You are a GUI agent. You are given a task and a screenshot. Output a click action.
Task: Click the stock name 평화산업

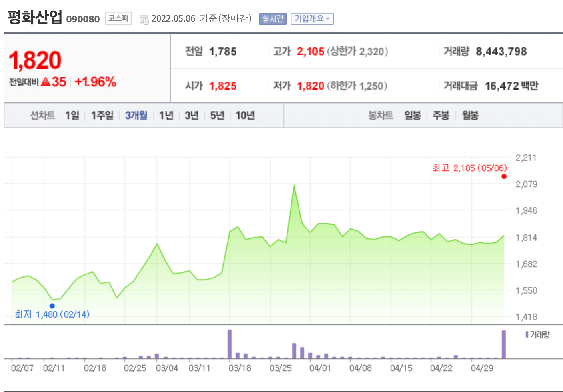tap(35, 17)
